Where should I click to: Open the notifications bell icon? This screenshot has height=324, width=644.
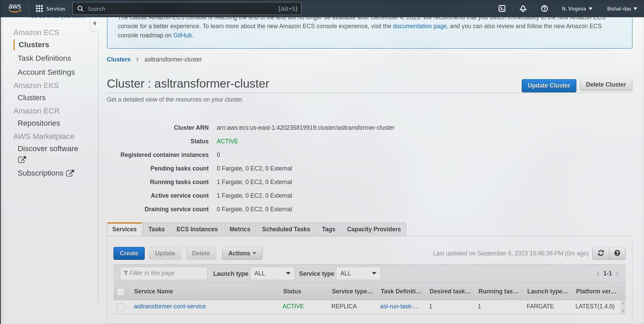point(523,8)
